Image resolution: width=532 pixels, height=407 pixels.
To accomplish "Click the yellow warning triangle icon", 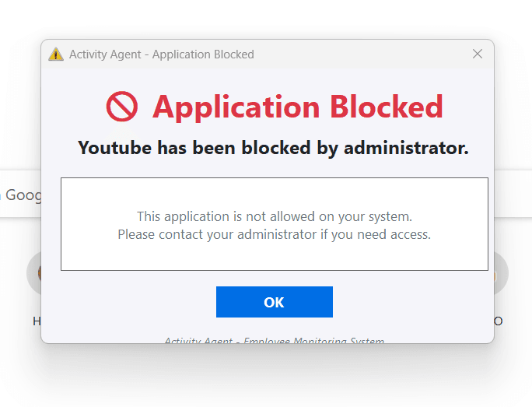I will [x=56, y=54].
